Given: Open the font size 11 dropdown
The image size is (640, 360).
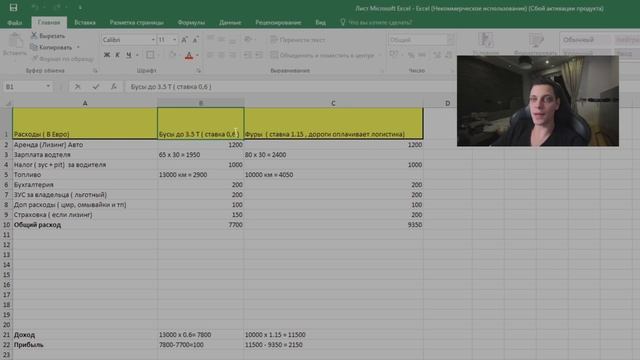Looking at the screenshot, I should pos(174,40).
